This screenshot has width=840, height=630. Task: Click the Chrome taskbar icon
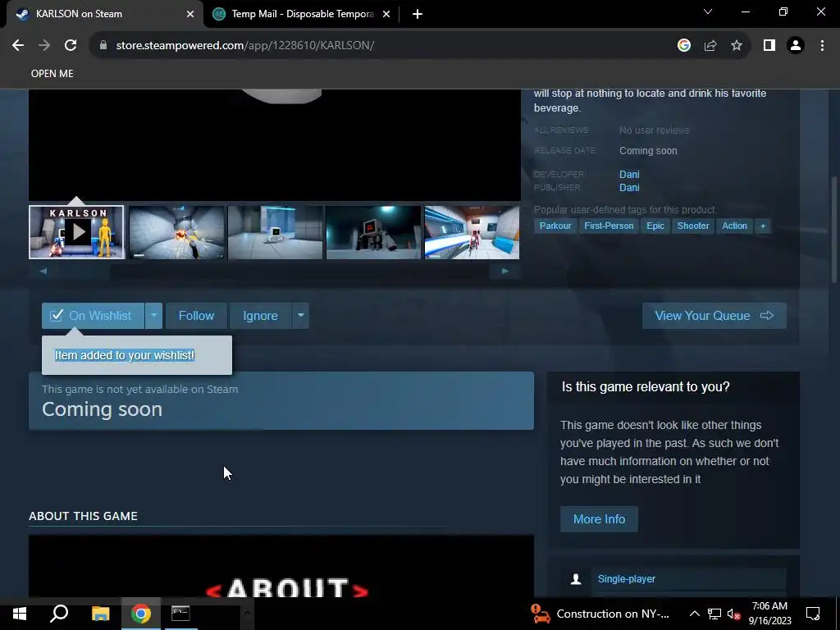(x=140, y=614)
